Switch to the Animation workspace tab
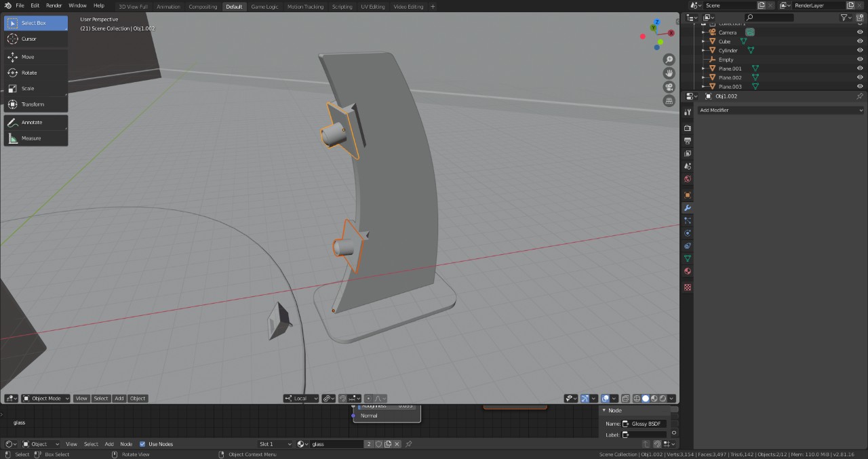868x459 pixels. pyautogui.click(x=168, y=7)
